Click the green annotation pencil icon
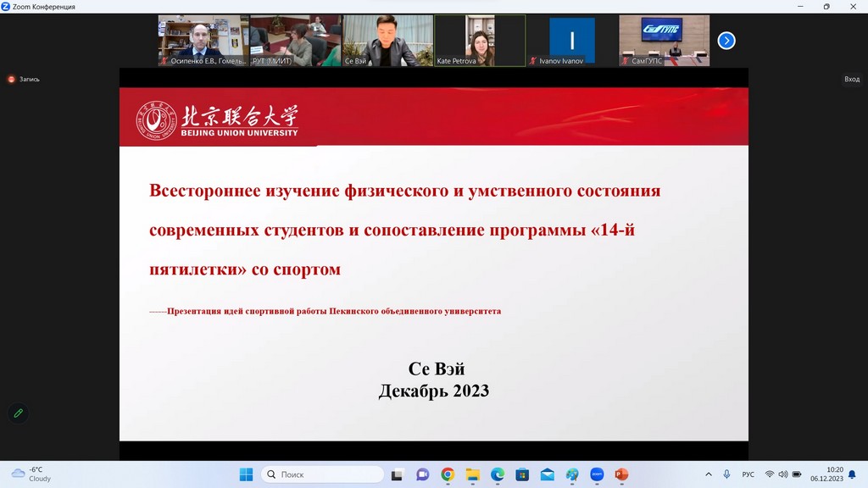This screenshot has height=488, width=868. pyautogui.click(x=18, y=413)
